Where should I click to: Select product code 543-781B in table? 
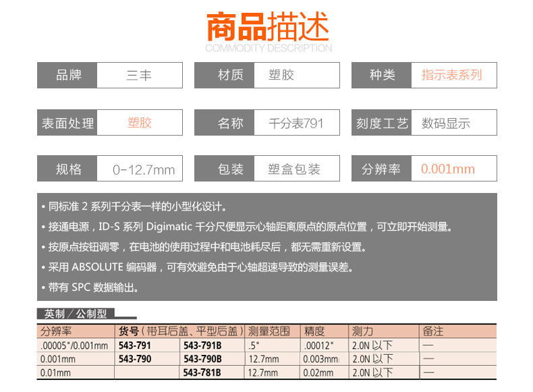coord(202,372)
